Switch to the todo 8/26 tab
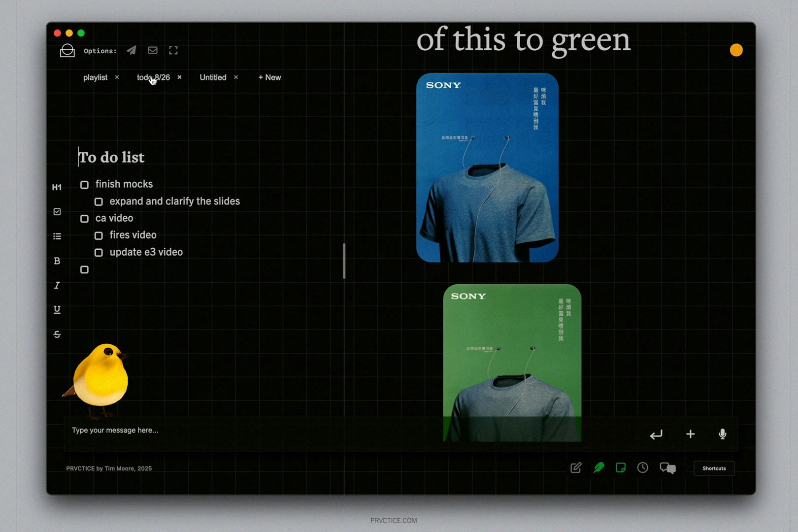The height and width of the screenshot is (532, 798). (153, 77)
